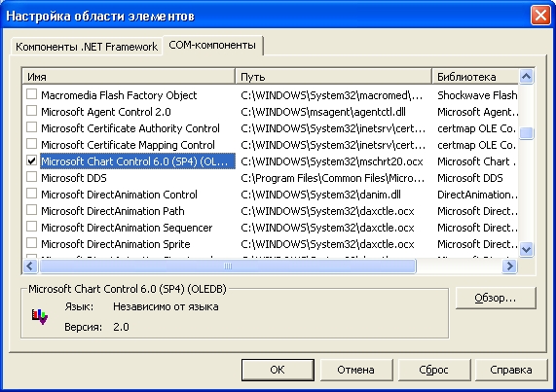
Task: Click the Обзор... browse button
Action: click(496, 299)
